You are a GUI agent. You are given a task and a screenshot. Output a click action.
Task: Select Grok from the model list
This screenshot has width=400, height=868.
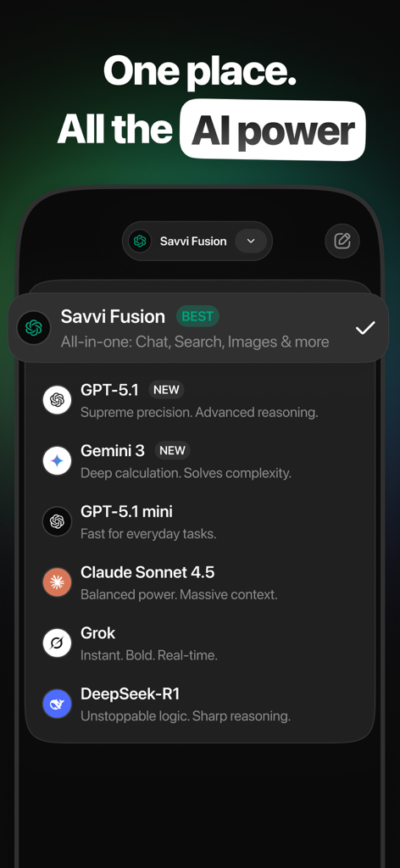coord(200,643)
